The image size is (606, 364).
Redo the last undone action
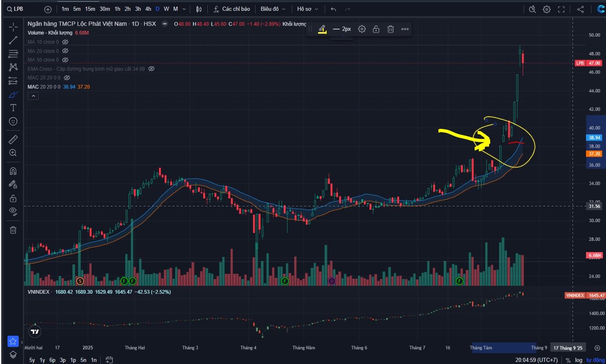348,9
